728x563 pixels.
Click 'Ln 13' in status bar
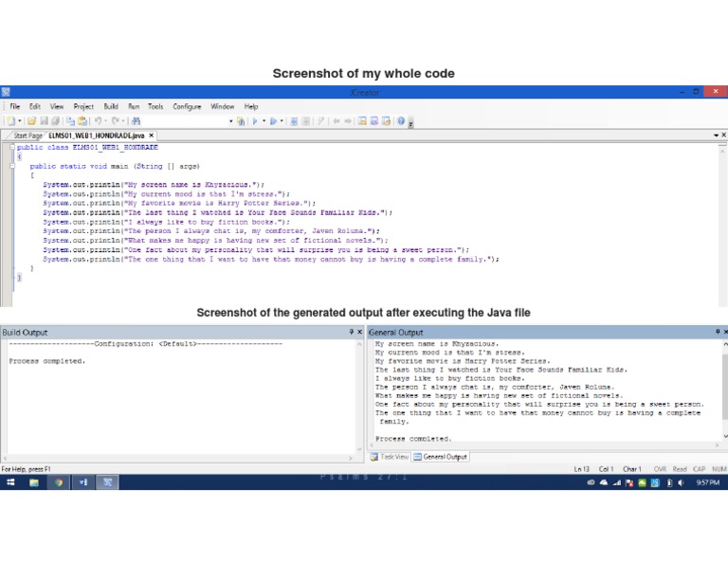[x=582, y=469]
